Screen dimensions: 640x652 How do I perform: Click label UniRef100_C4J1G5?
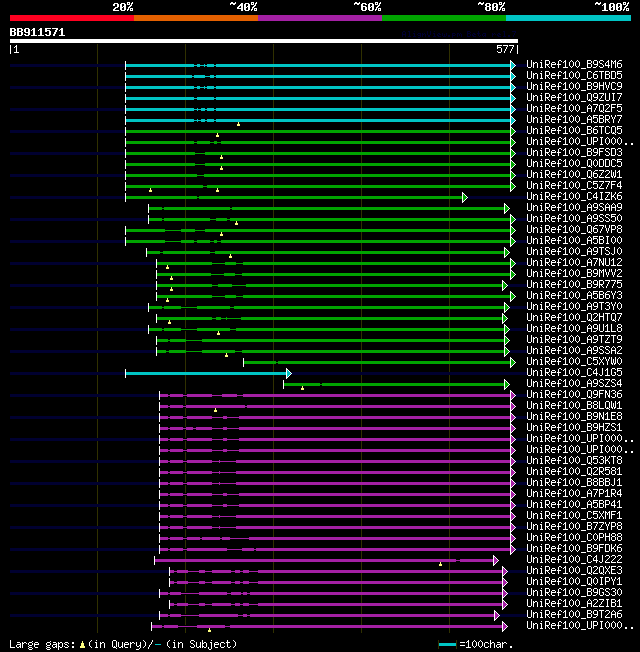point(574,373)
